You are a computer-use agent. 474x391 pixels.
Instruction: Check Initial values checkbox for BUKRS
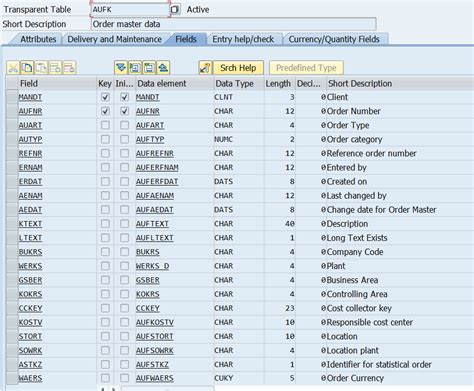tap(124, 252)
